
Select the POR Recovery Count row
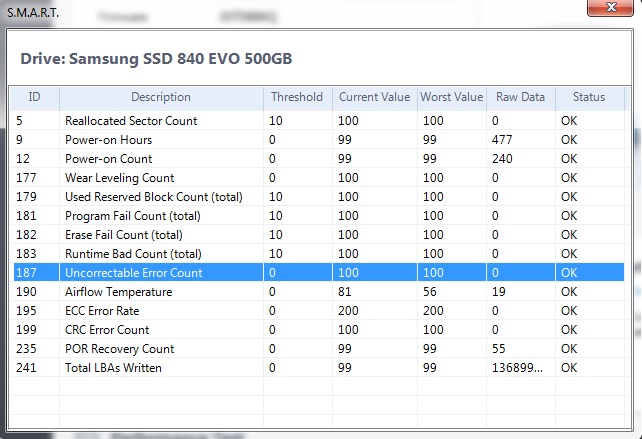[x=319, y=348]
